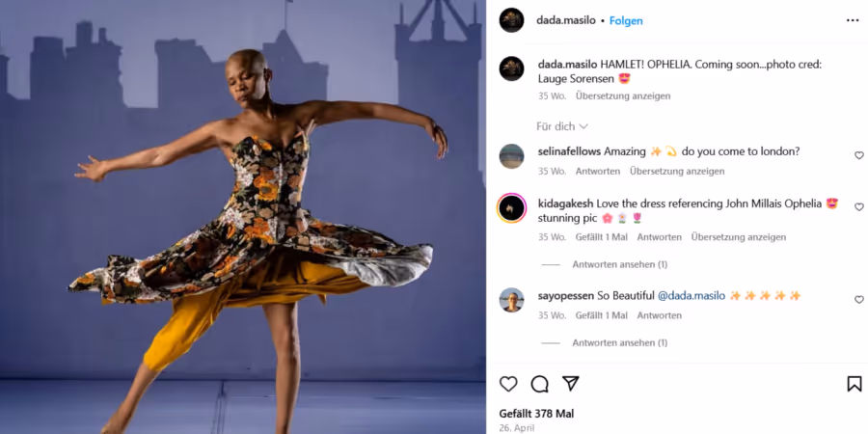Expand the 'Für dich' comment sorting dropdown

pos(562,126)
